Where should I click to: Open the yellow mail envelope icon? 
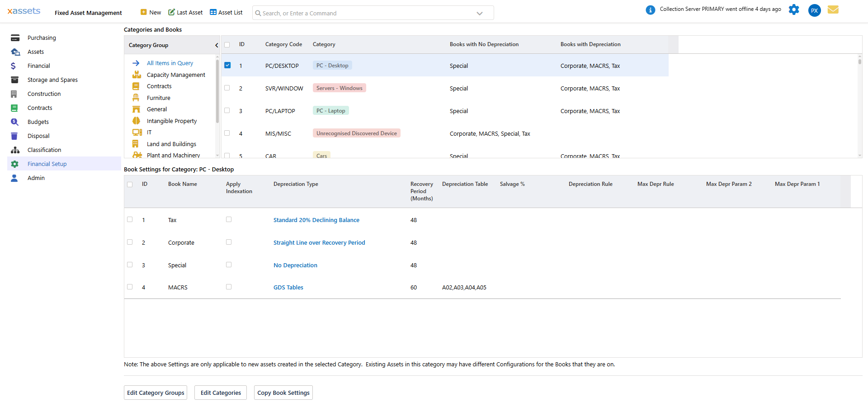tap(833, 9)
